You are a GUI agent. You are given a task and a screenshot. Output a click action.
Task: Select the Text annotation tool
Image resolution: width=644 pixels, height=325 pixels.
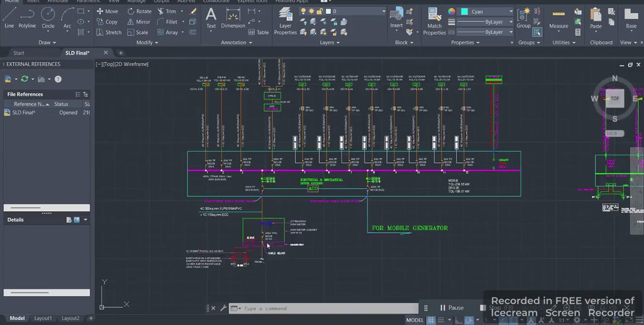[x=211, y=18]
